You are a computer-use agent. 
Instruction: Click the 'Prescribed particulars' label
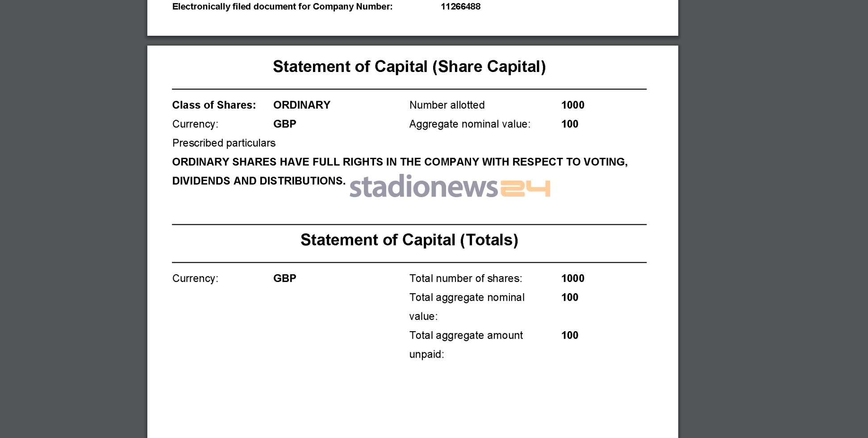(x=224, y=143)
